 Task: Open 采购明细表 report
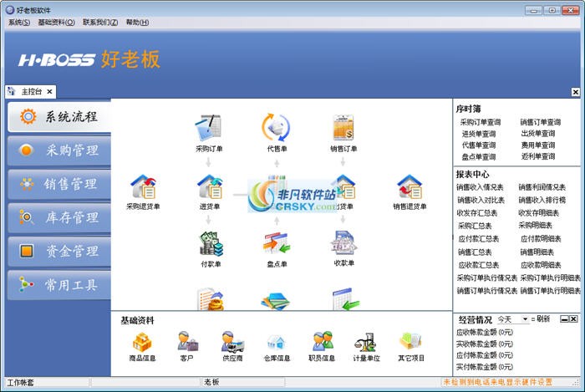point(536,225)
